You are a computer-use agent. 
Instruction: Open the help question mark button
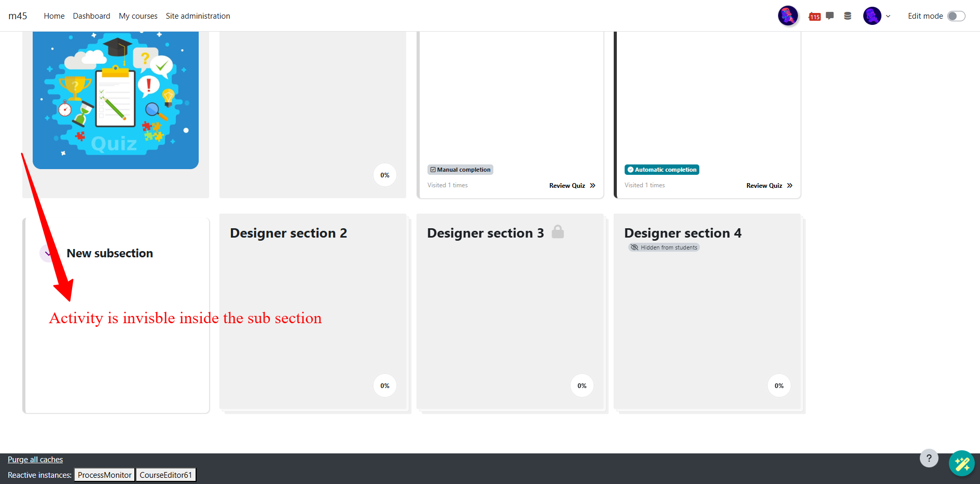click(x=929, y=458)
